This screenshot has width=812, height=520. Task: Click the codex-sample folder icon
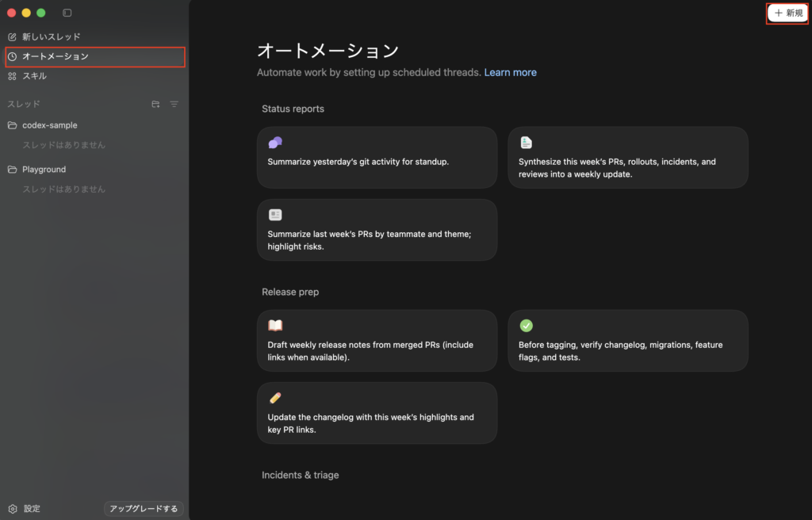tap(13, 125)
